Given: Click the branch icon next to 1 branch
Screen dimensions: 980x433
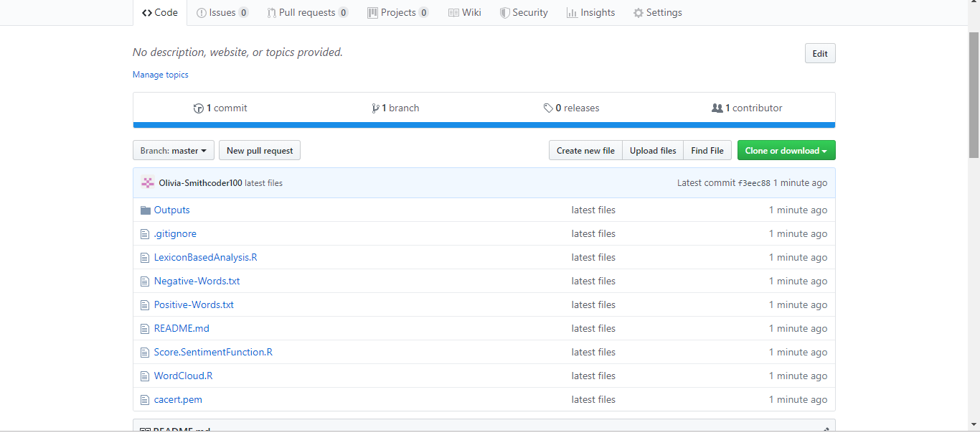Looking at the screenshot, I should (x=375, y=108).
